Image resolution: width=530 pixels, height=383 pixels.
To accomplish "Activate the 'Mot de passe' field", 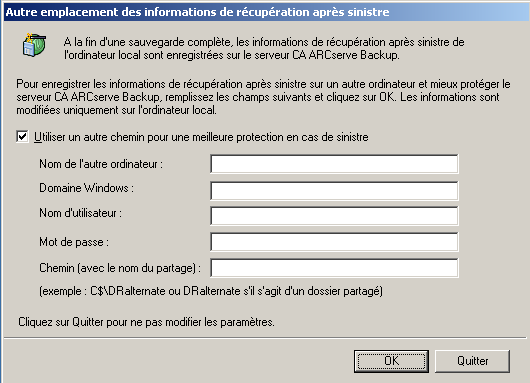I will (x=334, y=242).
